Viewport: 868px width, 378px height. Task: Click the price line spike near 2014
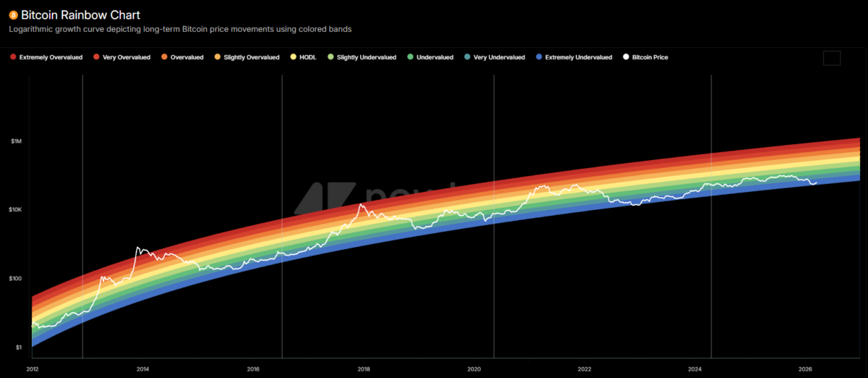pyautogui.click(x=137, y=248)
